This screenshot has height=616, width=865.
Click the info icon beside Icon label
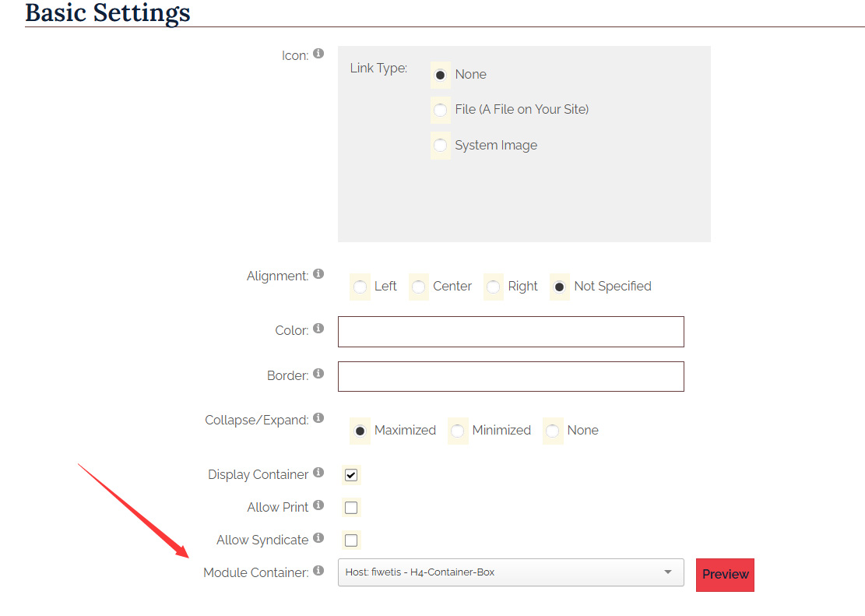[x=318, y=53]
